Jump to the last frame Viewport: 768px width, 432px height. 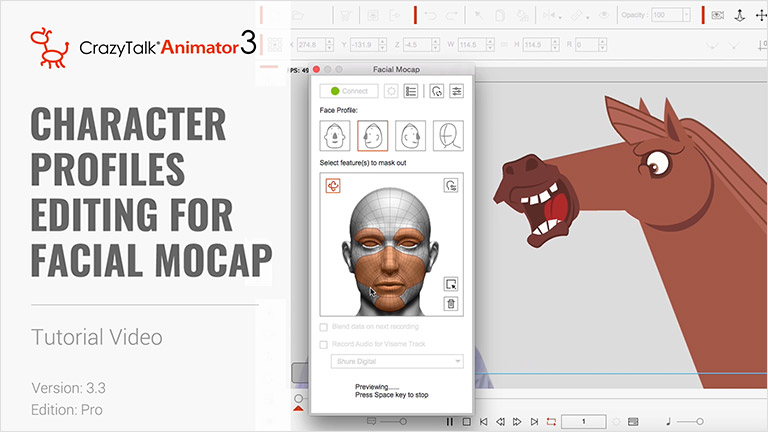tap(534, 422)
